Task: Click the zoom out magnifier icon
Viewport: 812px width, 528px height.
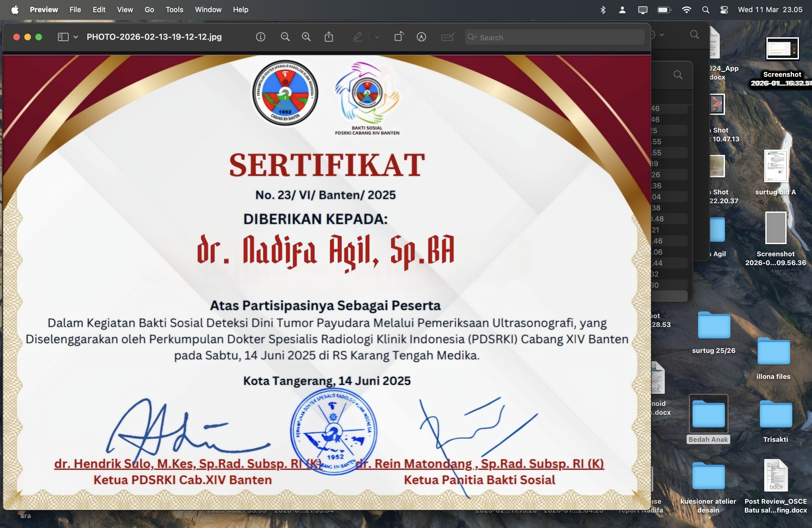Action: point(285,37)
